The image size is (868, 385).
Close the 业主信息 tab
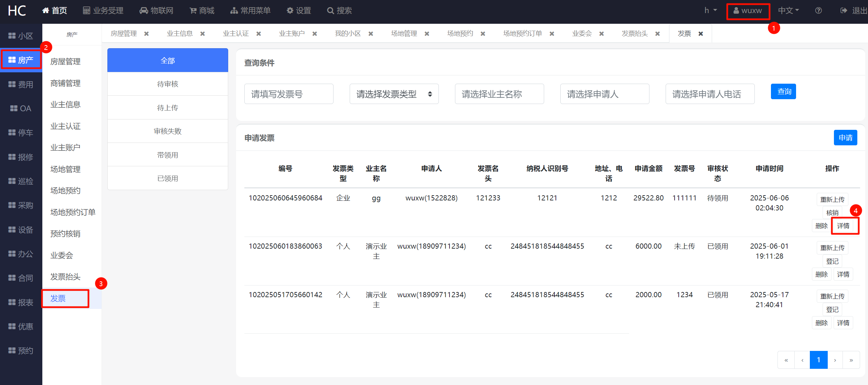[x=203, y=34]
